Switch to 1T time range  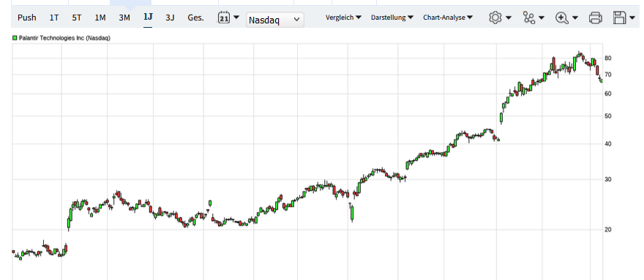54,18
